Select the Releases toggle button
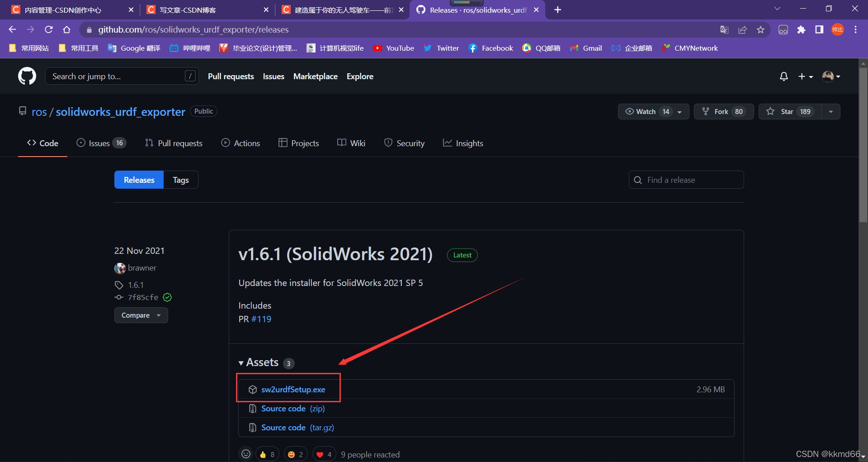Viewport: 868px width, 462px height. pyautogui.click(x=139, y=180)
